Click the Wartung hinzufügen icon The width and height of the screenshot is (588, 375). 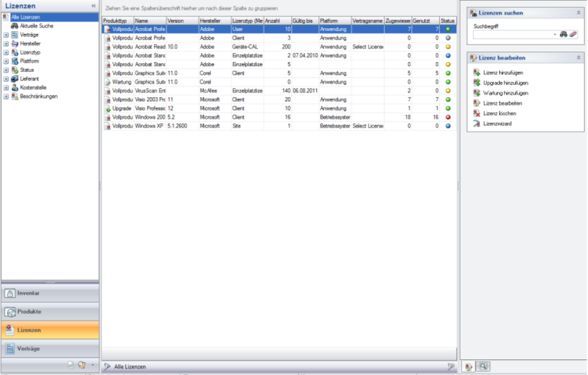(476, 92)
